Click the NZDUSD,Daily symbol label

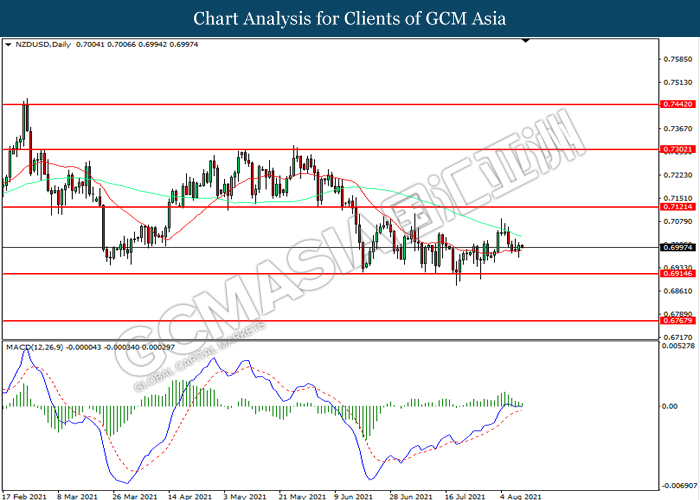tap(38, 46)
